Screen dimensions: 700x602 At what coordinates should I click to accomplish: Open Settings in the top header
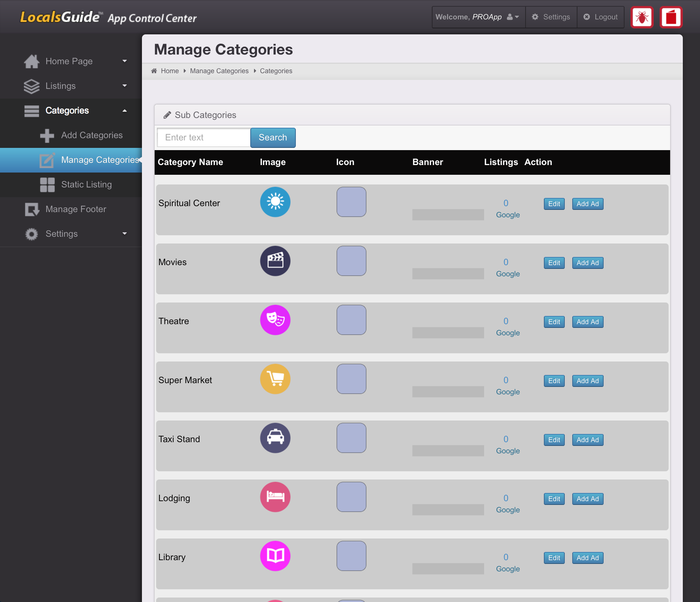(551, 17)
